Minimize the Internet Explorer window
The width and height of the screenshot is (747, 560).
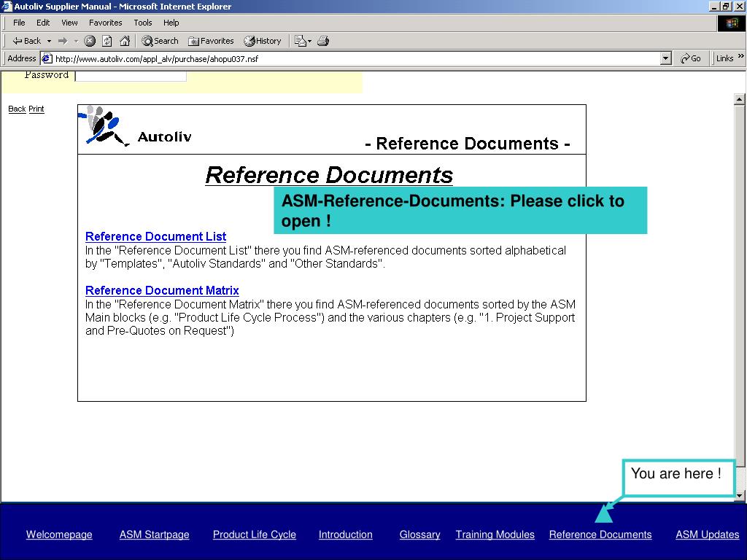click(714, 6)
